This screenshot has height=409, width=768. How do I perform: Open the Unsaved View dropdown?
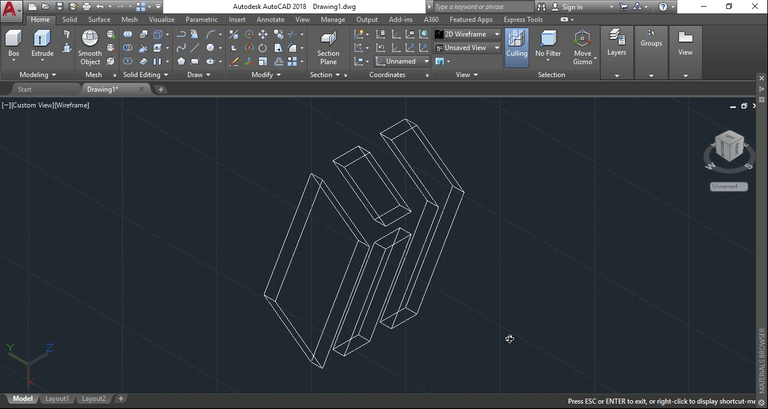[x=467, y=48]
